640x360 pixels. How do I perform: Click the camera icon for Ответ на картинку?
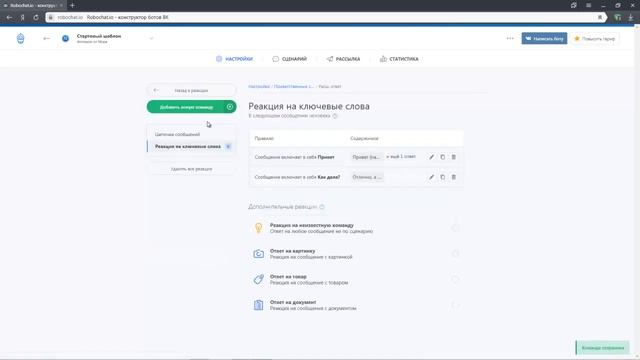[x=258, y=254]
